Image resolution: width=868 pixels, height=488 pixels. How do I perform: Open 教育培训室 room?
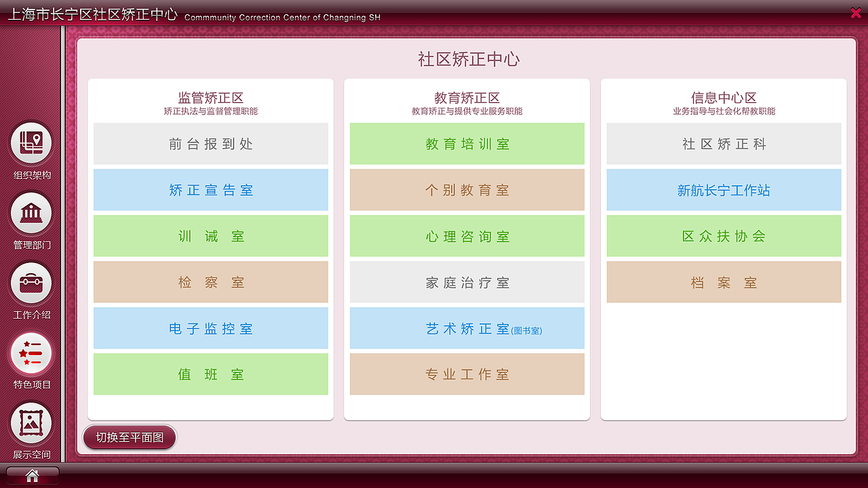tap(467, 144)
